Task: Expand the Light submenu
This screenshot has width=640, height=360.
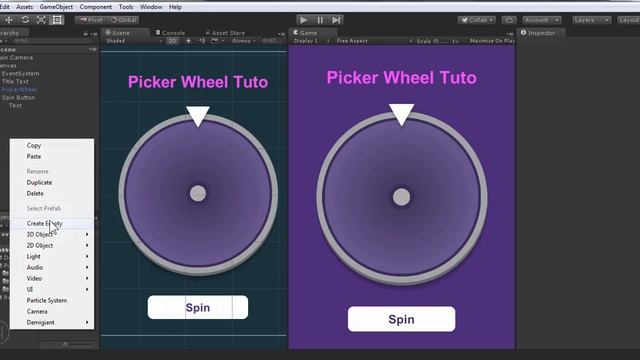Action: (52, 256)
